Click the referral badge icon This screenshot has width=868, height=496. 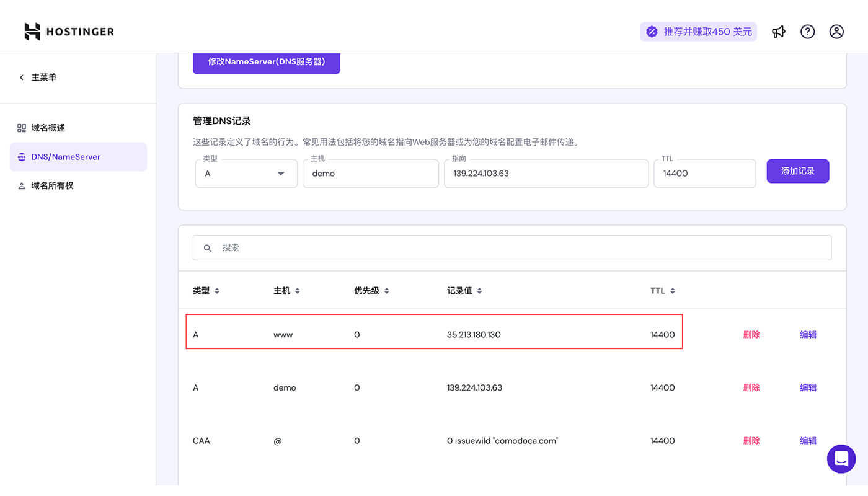pos(652,32)
